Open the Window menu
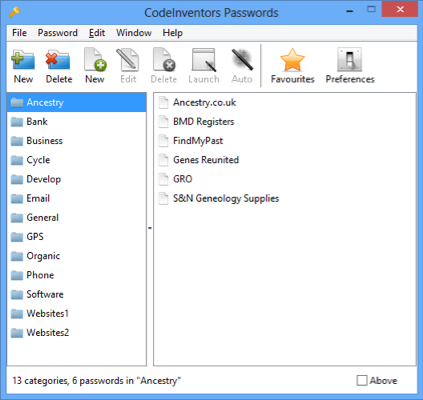 pos(134,33)
